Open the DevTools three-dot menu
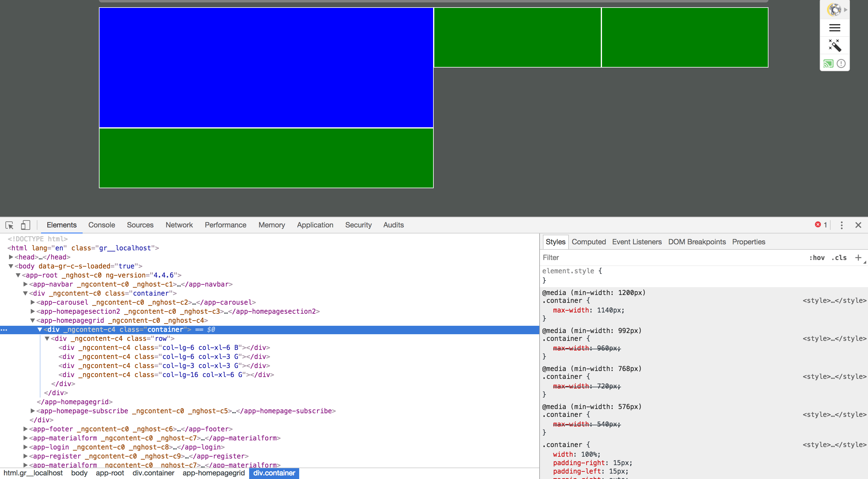Viewport: 868px width, 479px height. click(x=841, y=225)
